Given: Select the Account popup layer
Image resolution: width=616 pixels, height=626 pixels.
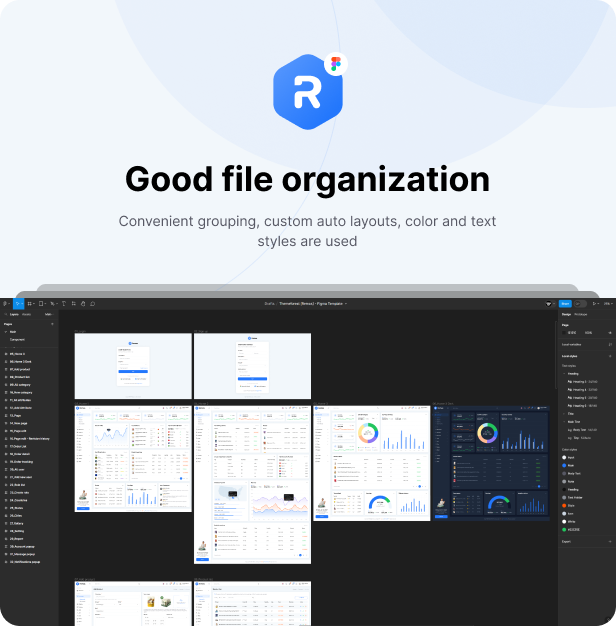Looking at the screenshot, I should [x=24, y=546].
